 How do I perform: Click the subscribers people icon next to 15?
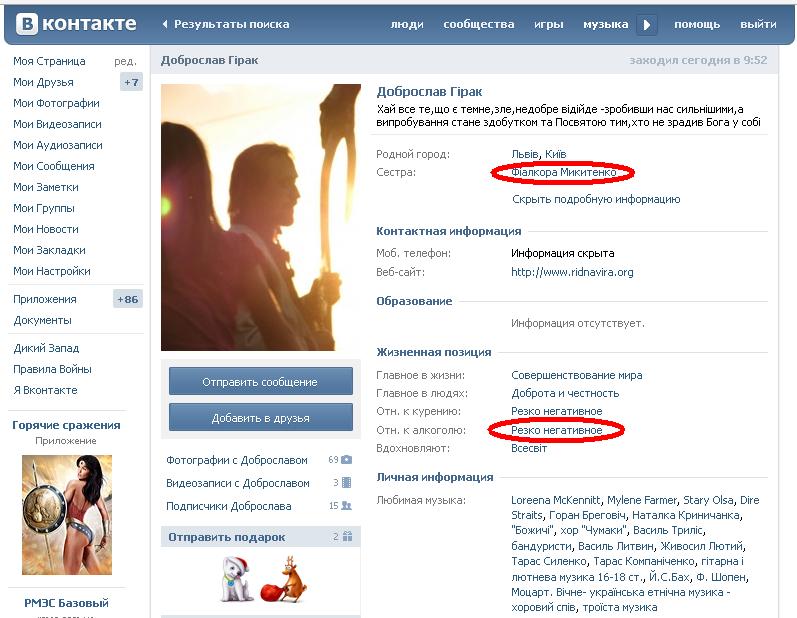click(347, 506)
